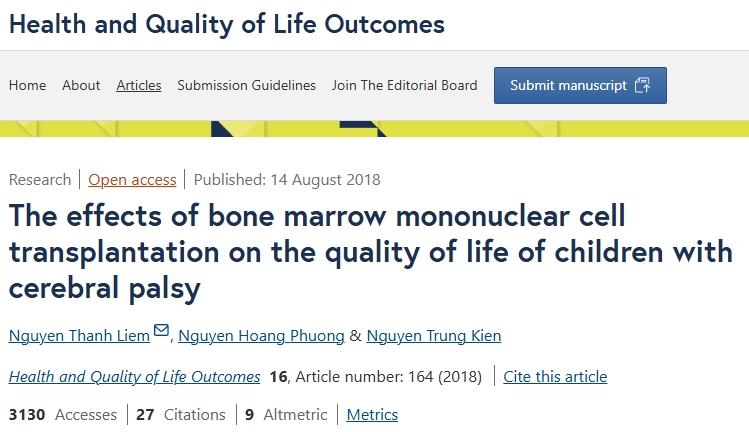Open the Metrics link
The height and width of the screenshot is (432, 749).
point(372,415)
